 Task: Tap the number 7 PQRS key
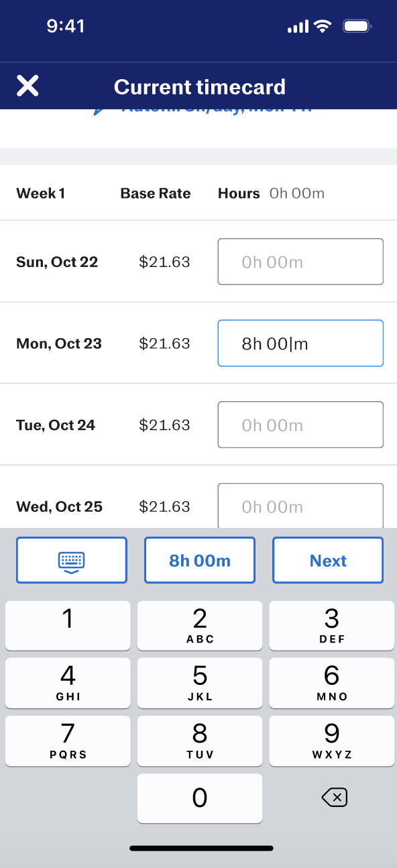[x=68, y=741]
